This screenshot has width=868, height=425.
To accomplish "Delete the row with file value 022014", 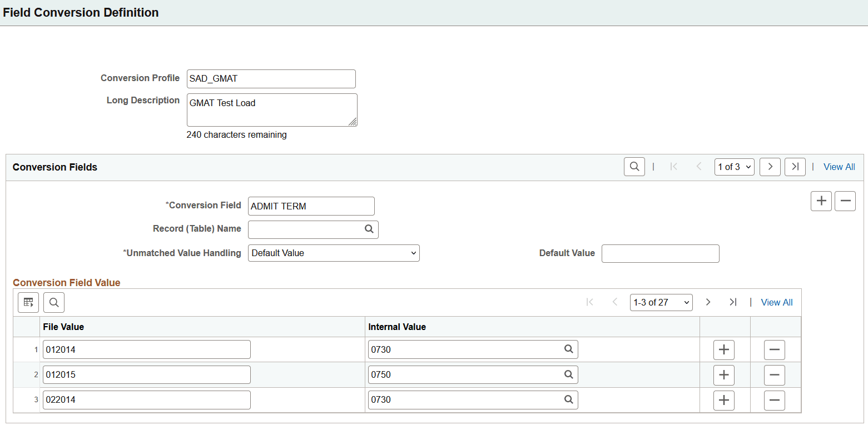I will 775,400.
